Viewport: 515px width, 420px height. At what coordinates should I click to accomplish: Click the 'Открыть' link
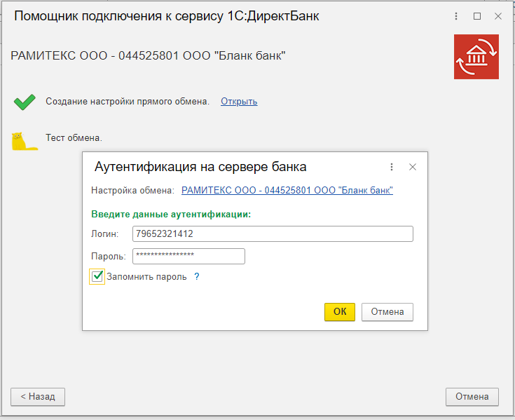click(239, 102)
